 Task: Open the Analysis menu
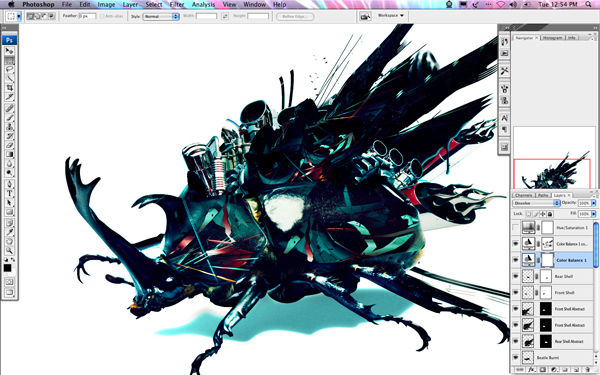[203, 5]
